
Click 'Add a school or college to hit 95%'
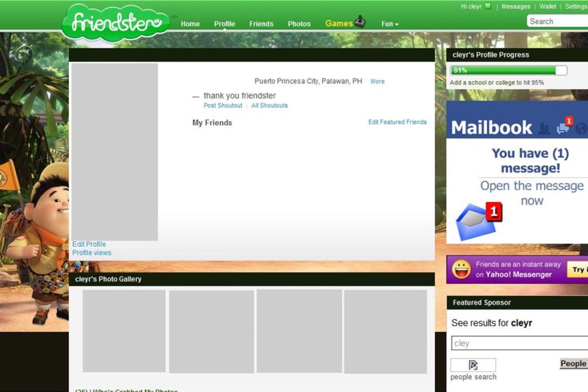pos(497,83)
